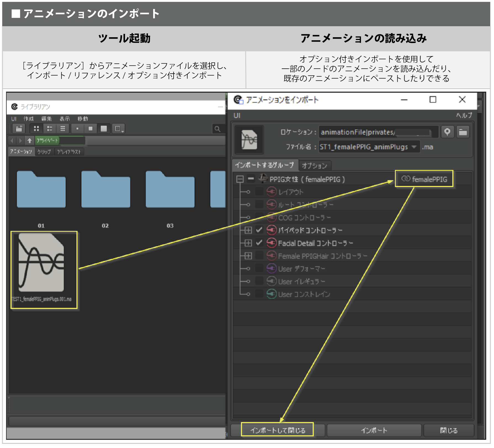Switch Librarian to plain list view

pyautogui.click(x=63, y=129)
